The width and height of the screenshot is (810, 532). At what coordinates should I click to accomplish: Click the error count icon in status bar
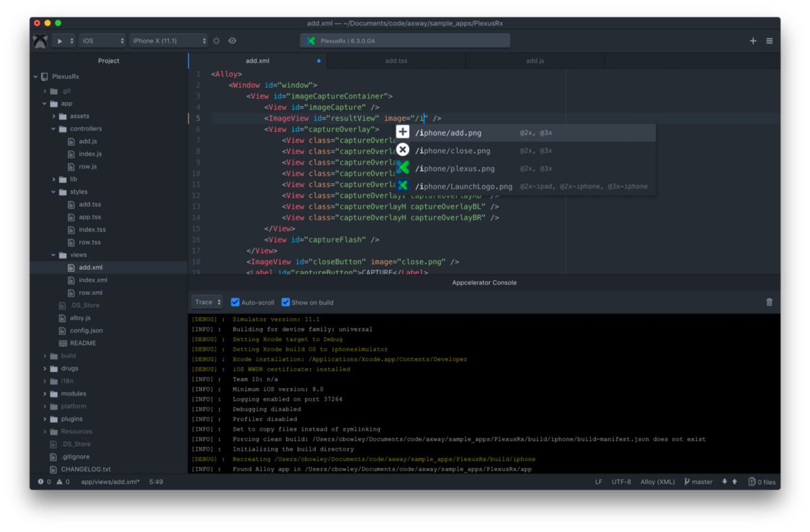point(40,482)
